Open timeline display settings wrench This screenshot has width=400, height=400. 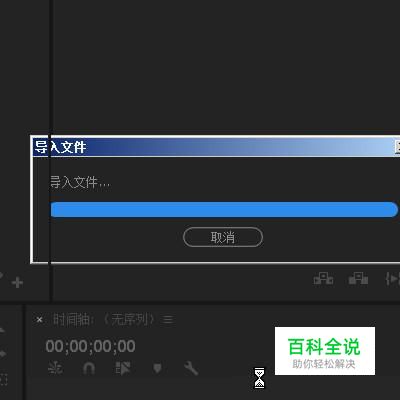pos(191,368)
